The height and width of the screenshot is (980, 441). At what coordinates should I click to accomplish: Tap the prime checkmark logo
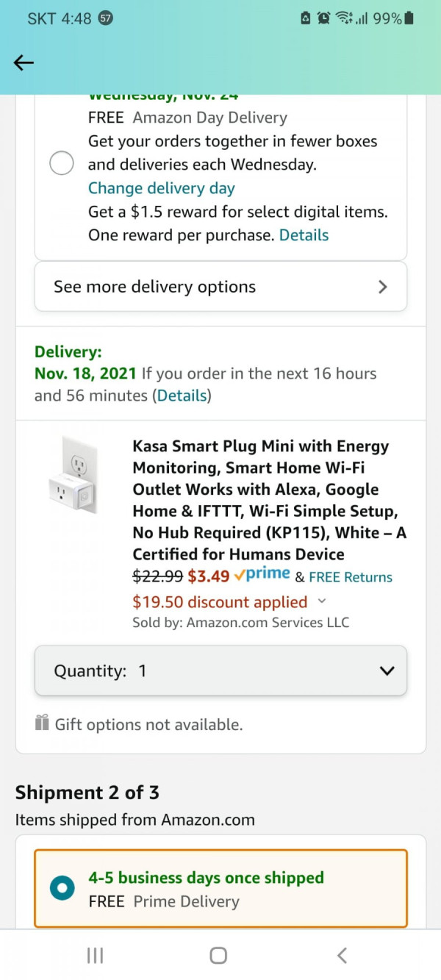pyautogui.click(x=262, y=575)
